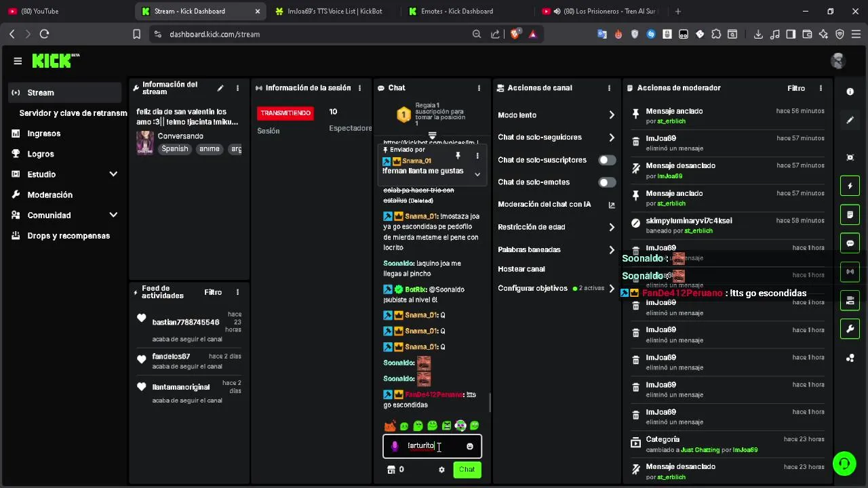Viewport: 868px width, 488px height.
Task: Focus the chat message input field
Action: [x=433, y=446]
